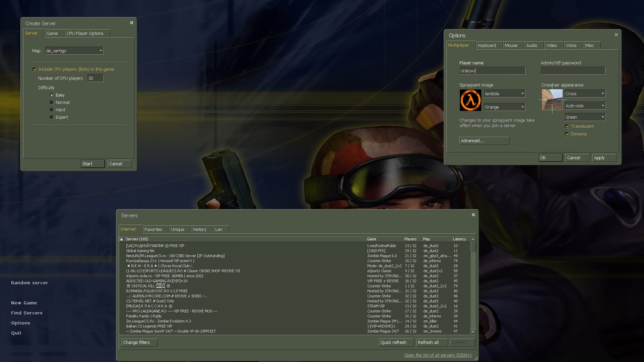Click Start in Create Server window
Image resolution: width=644 pixels, height=362 pixels.
[93, 164]
